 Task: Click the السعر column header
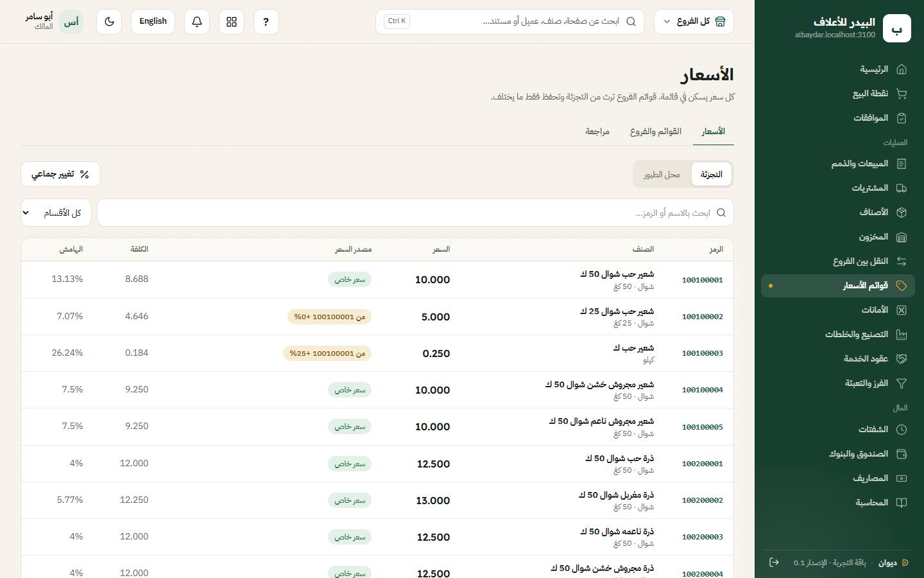tap(441, 249)
